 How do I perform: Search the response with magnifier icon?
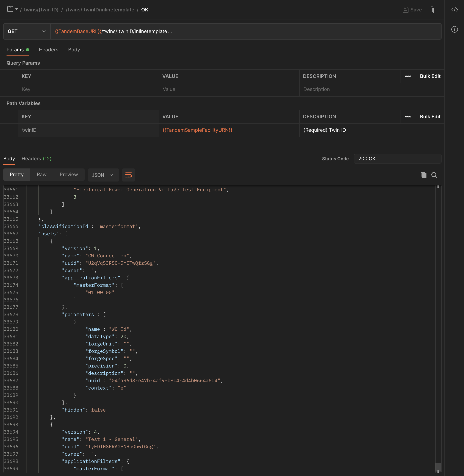(434, 175)
